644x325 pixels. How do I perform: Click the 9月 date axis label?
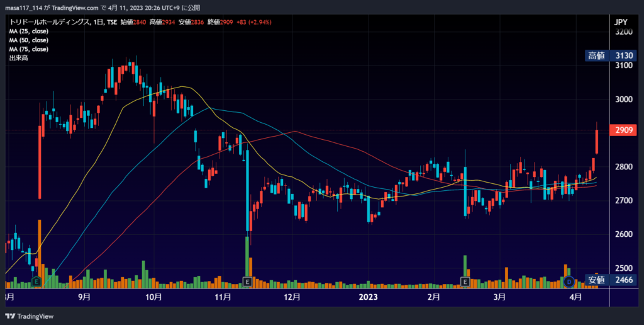pos(84,297)
